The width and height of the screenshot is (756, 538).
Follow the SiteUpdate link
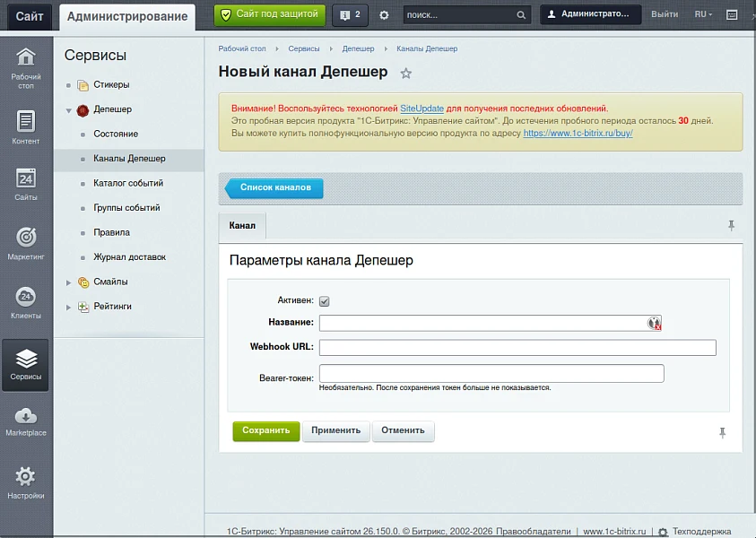pyautogui.click(x=421, y=108)
